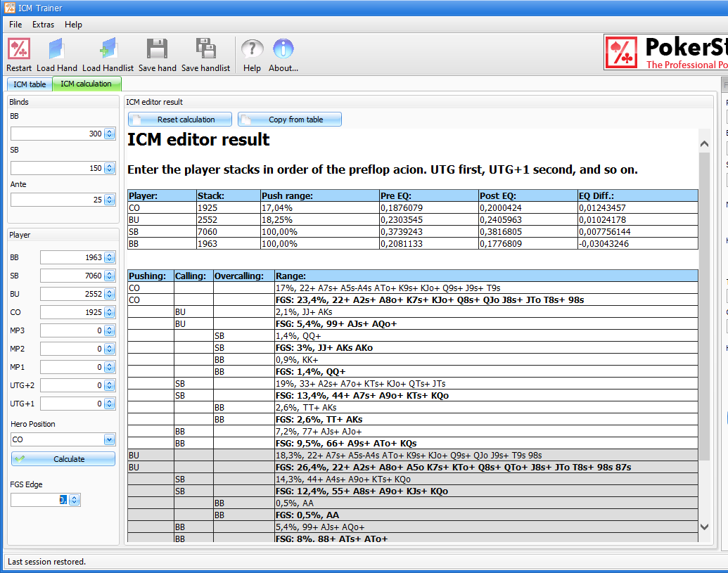This screenshot has width=728, height=573.
Task: Click the FGS Edge input field
Action: click(x=40, y=500)
